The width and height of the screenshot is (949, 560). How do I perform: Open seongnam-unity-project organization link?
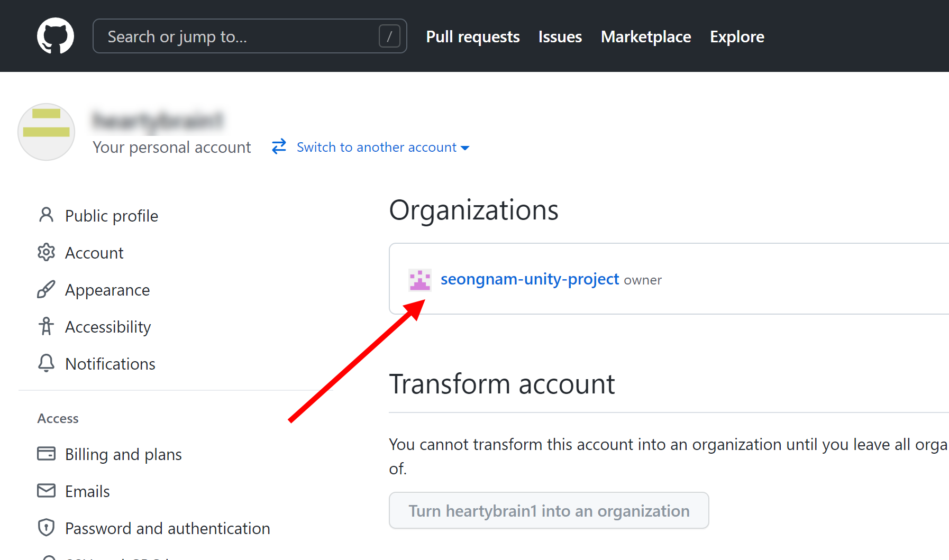click(530, 279)
